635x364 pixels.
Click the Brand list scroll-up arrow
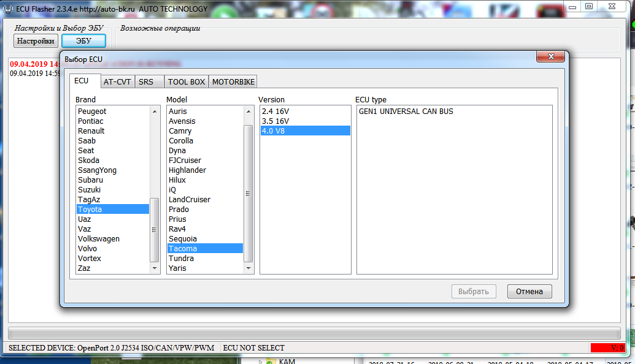coord(154,112)
